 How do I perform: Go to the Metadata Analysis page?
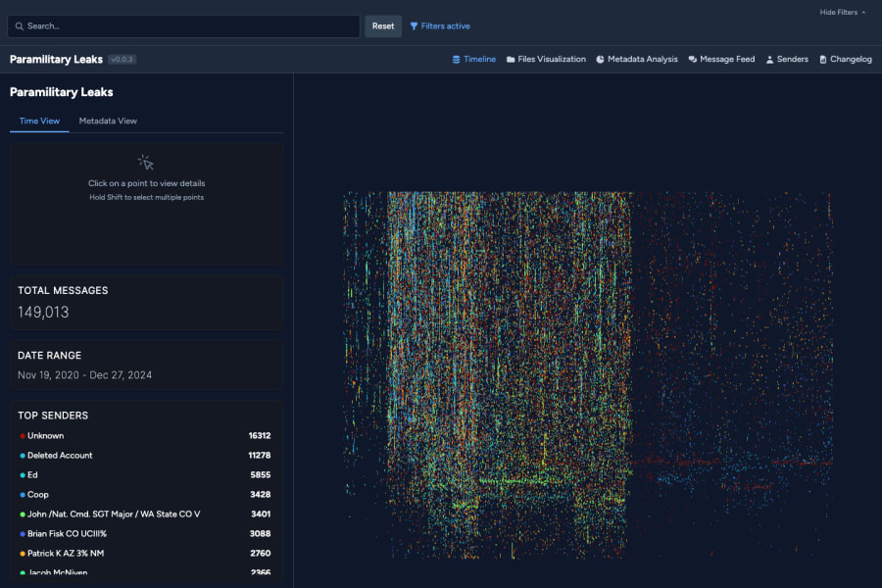(637, 59)
